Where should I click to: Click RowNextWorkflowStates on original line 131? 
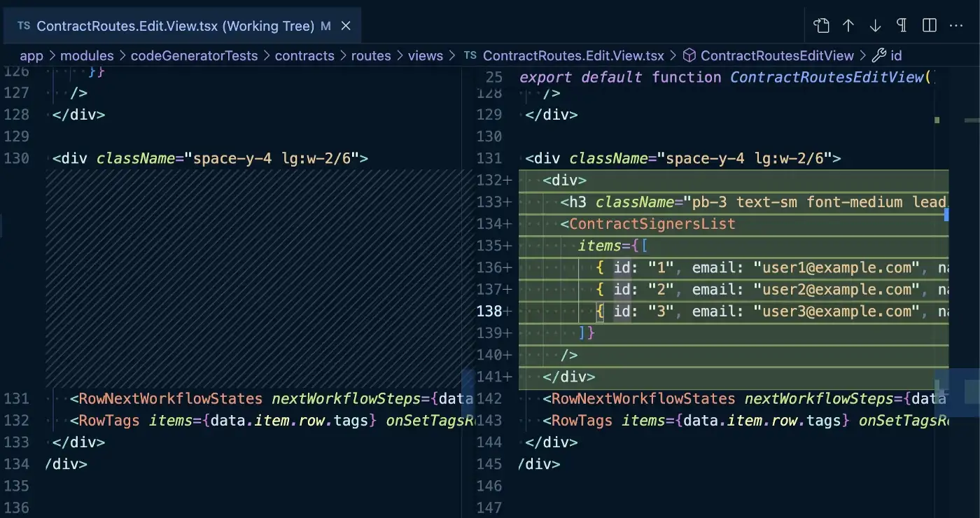point(170,398)
